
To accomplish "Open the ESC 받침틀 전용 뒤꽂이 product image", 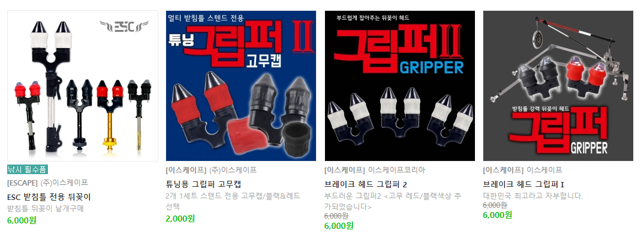I will click(83, 86).
